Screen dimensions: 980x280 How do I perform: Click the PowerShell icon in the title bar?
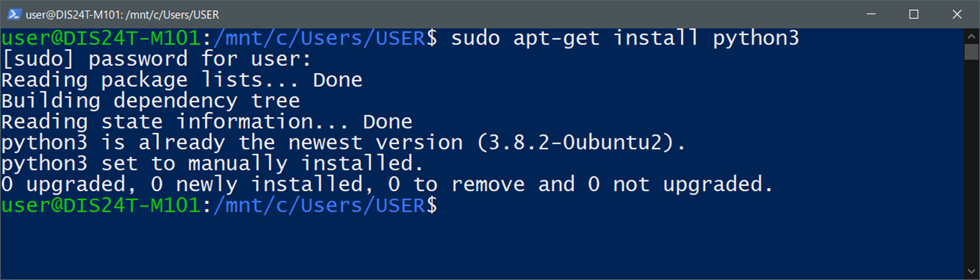click(12, 14)
